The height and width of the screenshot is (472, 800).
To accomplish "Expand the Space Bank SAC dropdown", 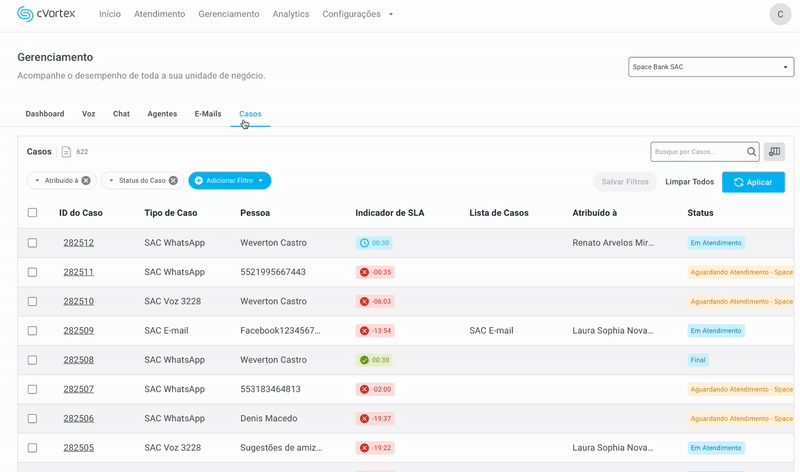I will pos(710,67).
